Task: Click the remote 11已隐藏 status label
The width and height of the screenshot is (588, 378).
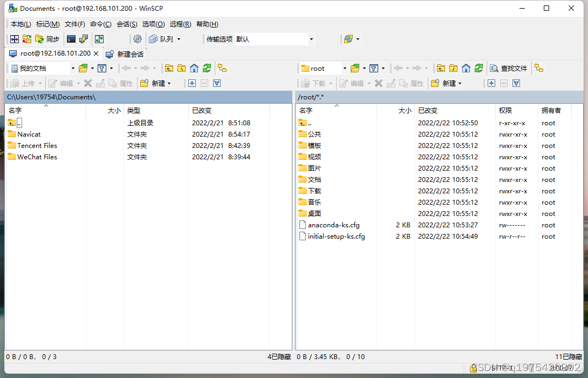Action: tap(569, 356)
